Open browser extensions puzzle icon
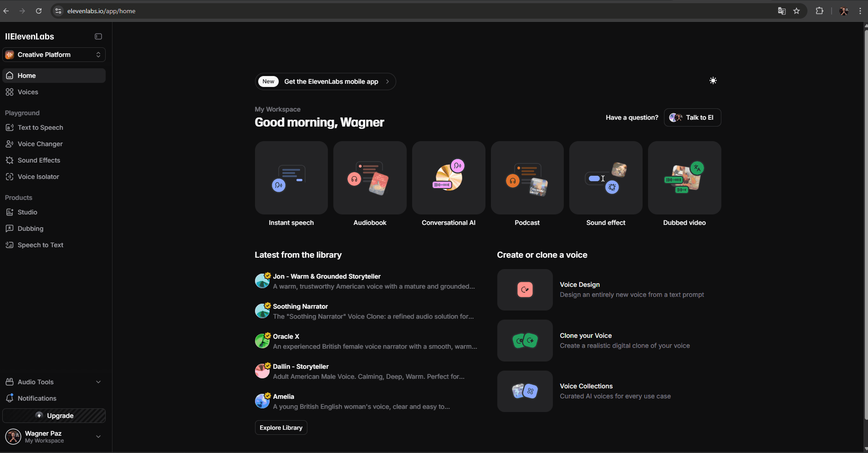This screenshot has width=868, height=453. pos(820,11)
